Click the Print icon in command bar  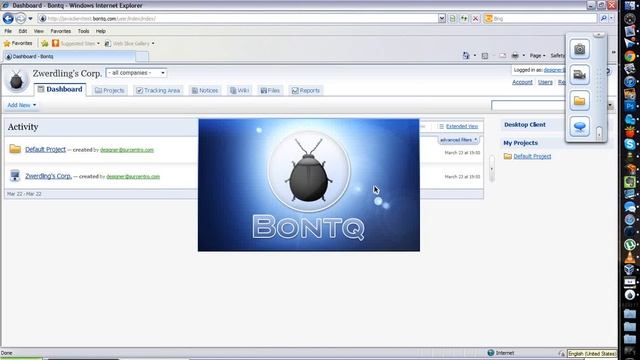pyautogui.click(x=515, y=56)
